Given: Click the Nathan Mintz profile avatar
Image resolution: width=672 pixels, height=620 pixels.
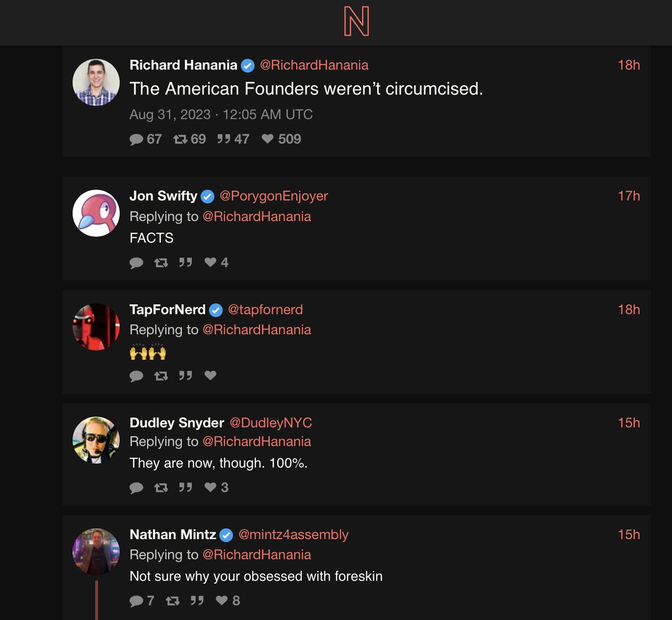Looking at the screenshot, I should click(x=96, y=551).
